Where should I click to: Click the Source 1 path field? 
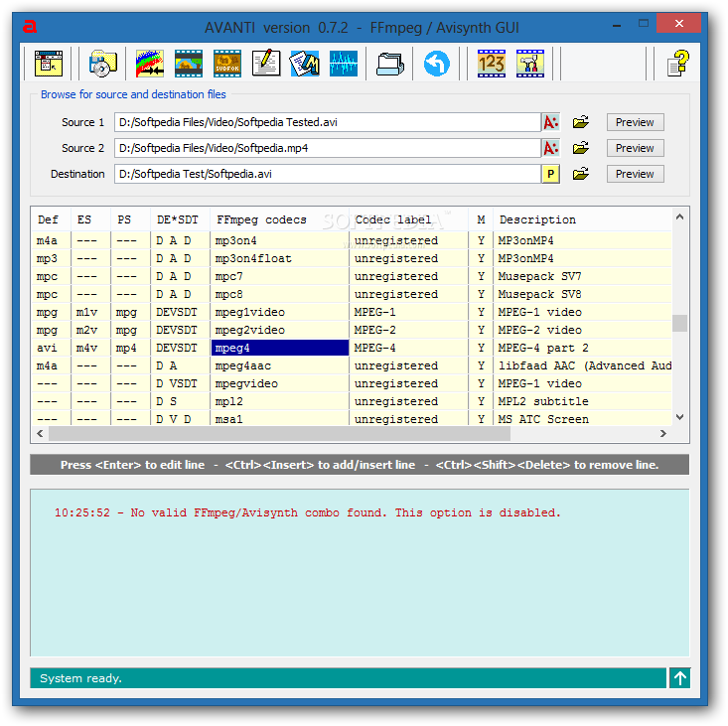click(328, 122)
